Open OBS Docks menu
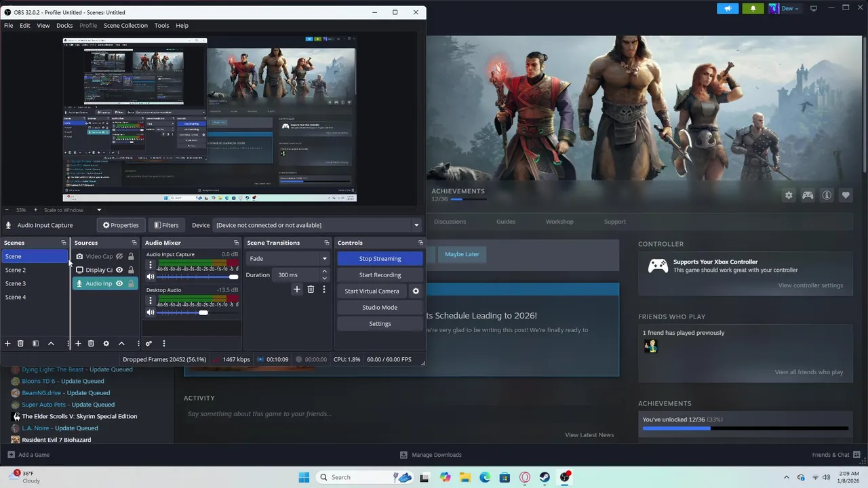The height and width of the screenshot is (488, 868). [64, 25]
